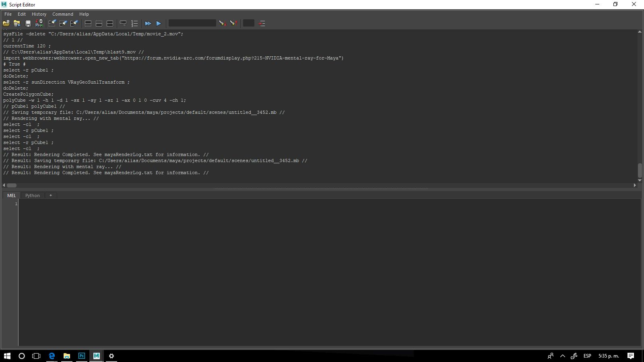644x362 pixels.
Task: Click Source Script icon
Action: coord(17,23)
